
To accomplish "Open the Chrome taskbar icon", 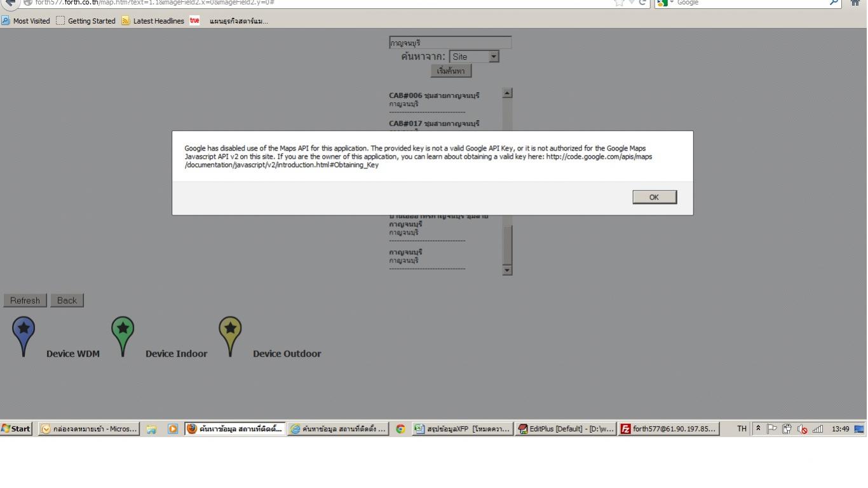I will pos(400,429).
